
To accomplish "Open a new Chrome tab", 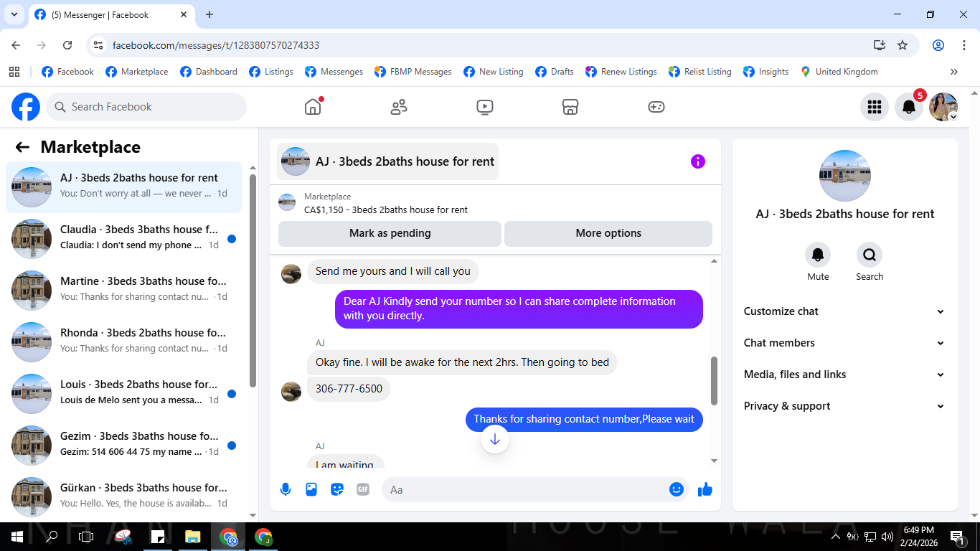I will (x=209, y=14).
